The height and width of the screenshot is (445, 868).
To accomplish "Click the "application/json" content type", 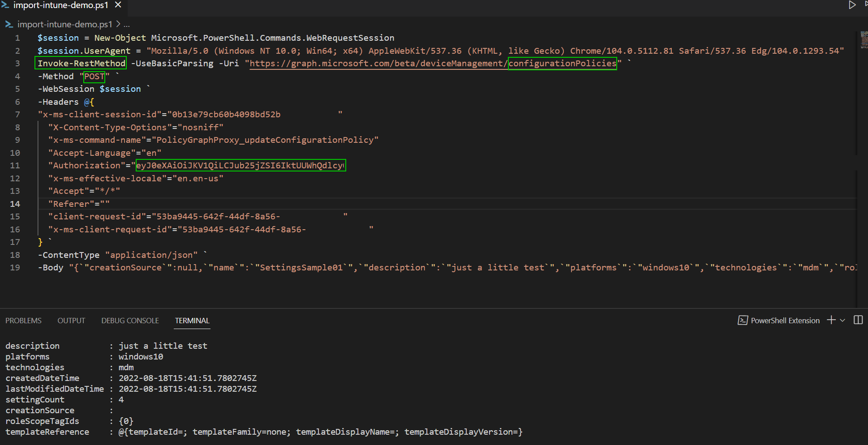I will [x=151, y=255].
